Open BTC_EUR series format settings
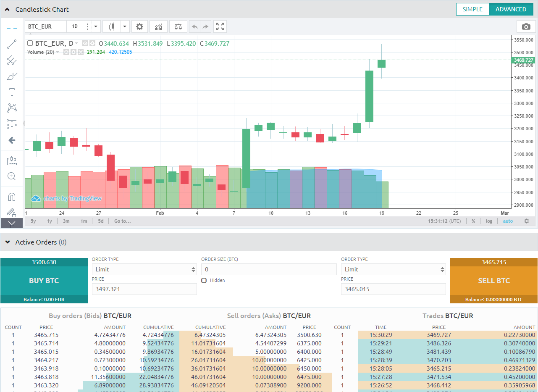The height and width of the screenshot is (392, 538). pos(92,43)
